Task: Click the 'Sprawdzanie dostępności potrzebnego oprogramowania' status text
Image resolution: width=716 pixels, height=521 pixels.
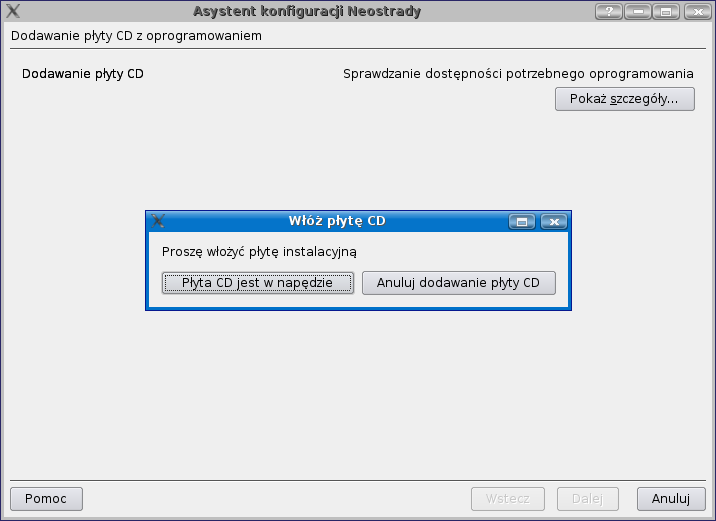Action: (x=518, y=74)
